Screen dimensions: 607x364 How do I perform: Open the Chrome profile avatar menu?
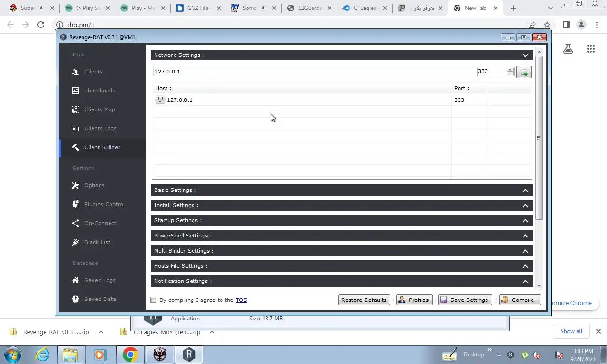pos(581,25)
